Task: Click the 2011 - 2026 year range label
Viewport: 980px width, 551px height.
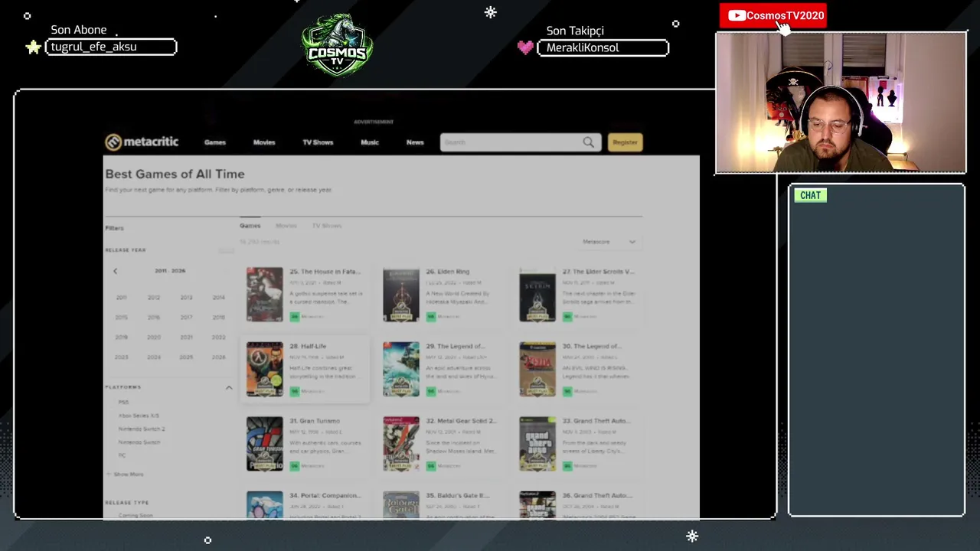Action: click(170, 271)
